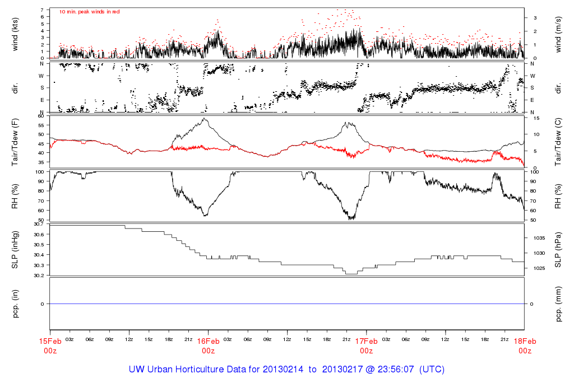Click the left dir. axis label
Screen dimensions: 574x392
pyautogui.click(x=15, y=88)
